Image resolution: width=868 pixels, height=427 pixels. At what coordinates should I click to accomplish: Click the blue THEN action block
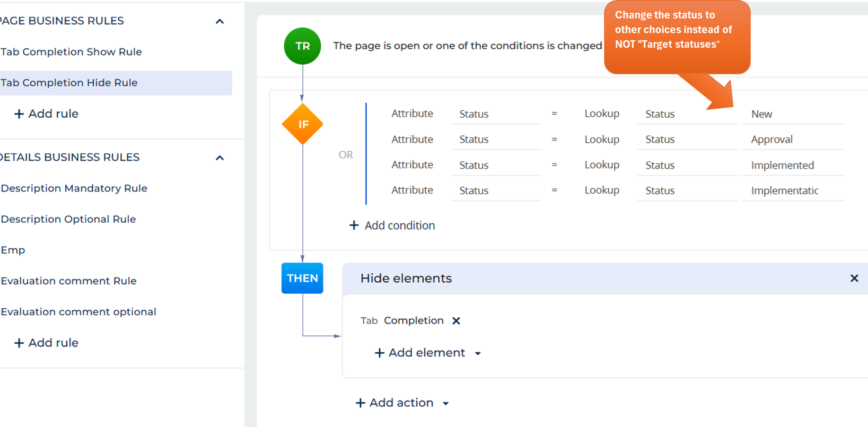(302, 278)
